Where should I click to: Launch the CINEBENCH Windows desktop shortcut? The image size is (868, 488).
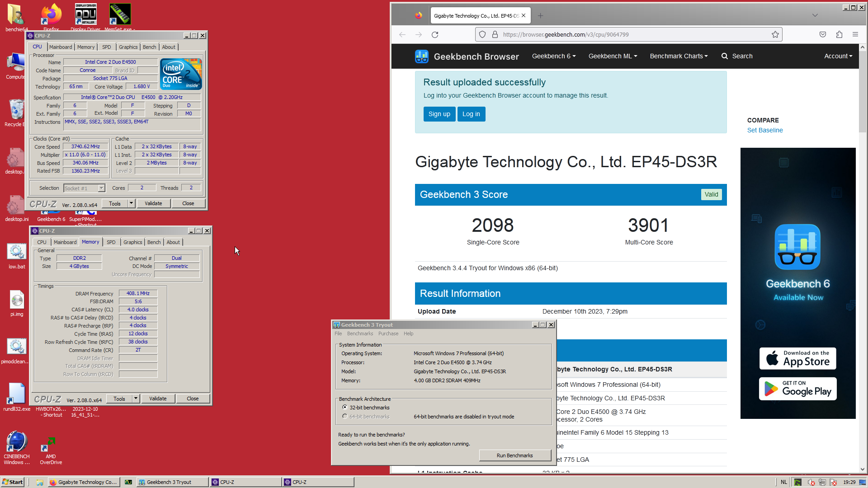[x=17, y=447]
